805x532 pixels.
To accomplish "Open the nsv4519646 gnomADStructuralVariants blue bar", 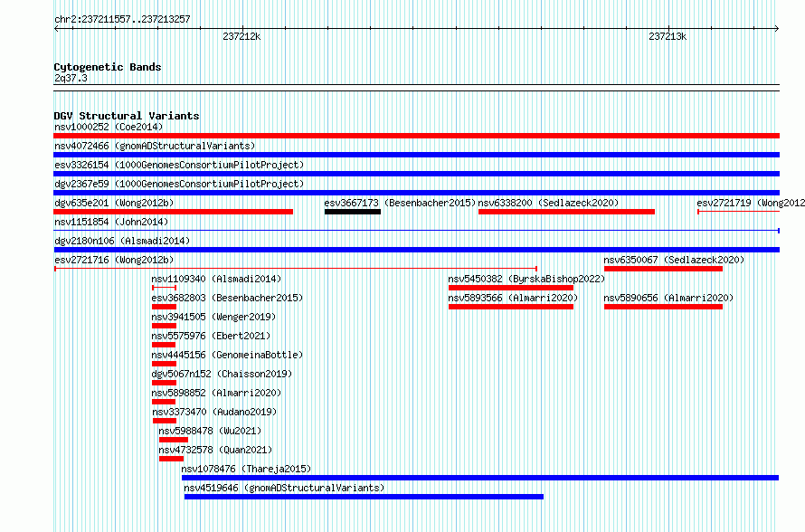I will tap(364, 497).
